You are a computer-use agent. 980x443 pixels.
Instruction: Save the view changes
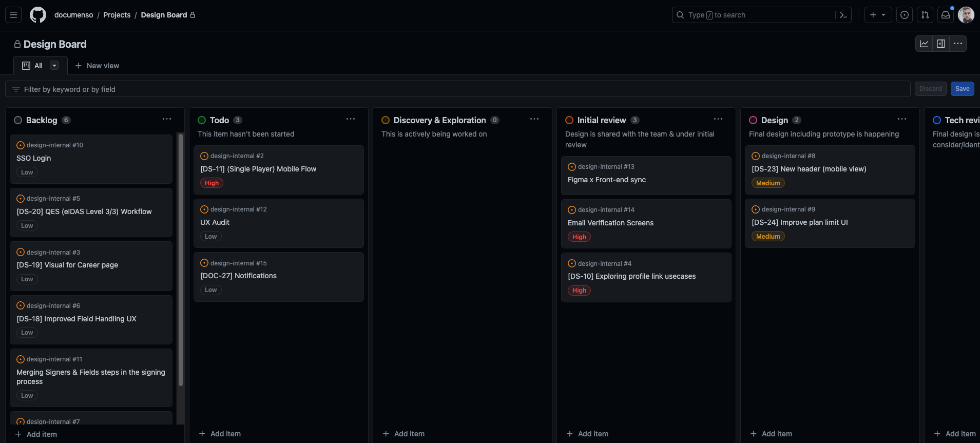tap(962, 89)
